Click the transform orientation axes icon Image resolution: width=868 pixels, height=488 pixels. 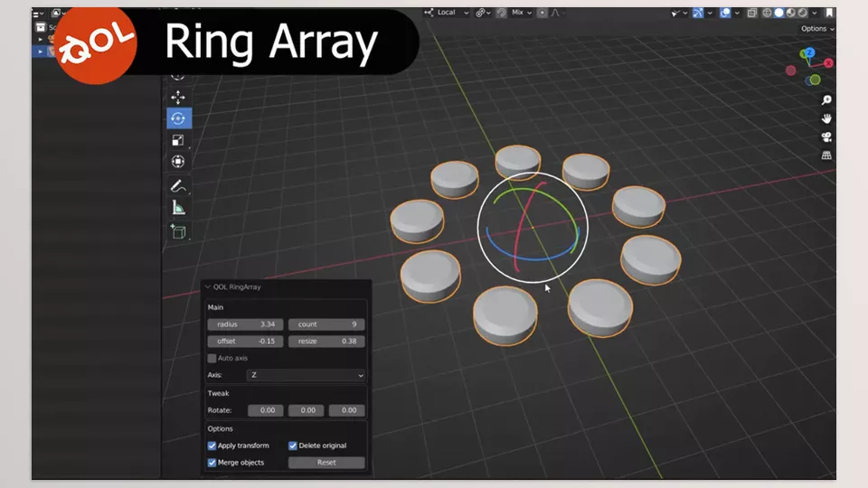click(429, 12)
